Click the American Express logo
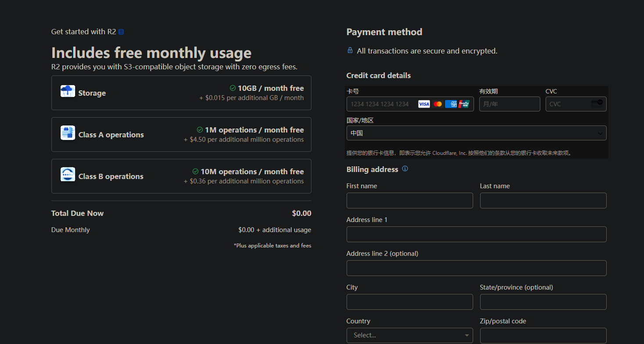The height and width of the screenshot is (344, 644). click(451, 104)
